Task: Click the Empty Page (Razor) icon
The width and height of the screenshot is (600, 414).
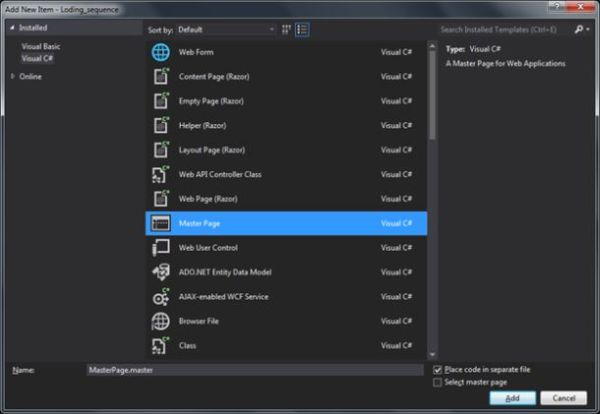Action: [161, 101]
